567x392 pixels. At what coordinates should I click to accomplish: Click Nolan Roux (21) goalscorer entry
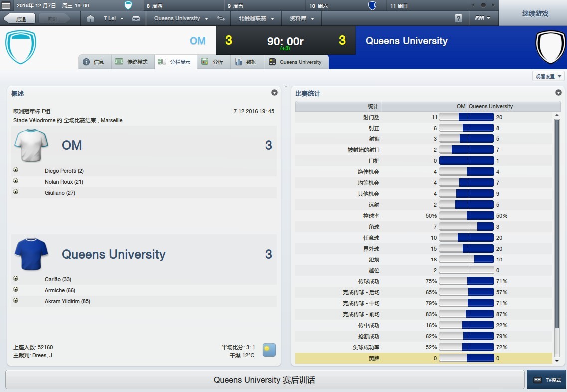(64, 182)
